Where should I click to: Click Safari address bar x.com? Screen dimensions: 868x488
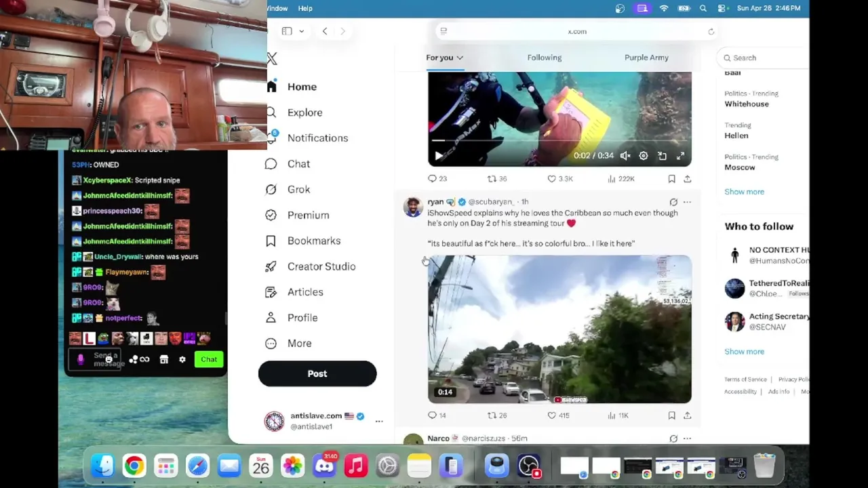pos(577,31)
